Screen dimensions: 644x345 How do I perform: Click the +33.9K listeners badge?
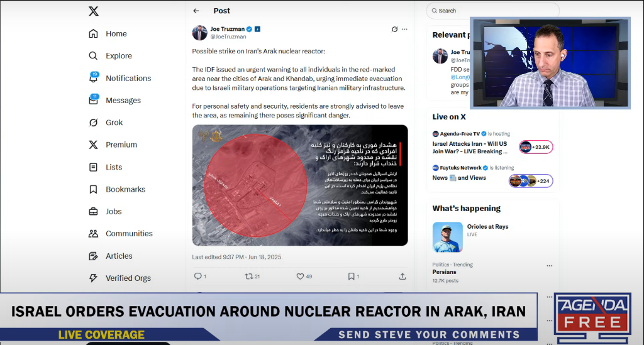tap(536, 147)
